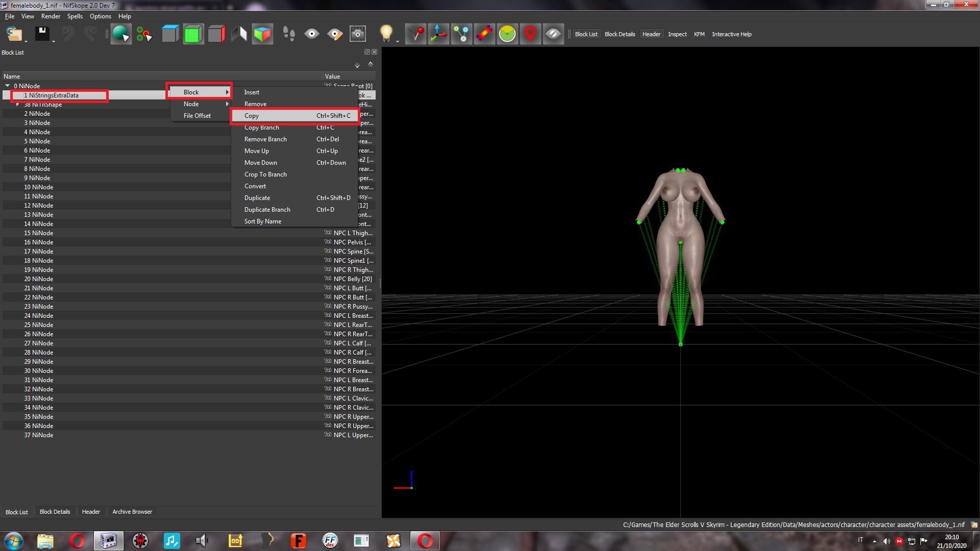Switch to Top view cube icon
The width and height of the screenshot is (980, 551).
[170, 34]
